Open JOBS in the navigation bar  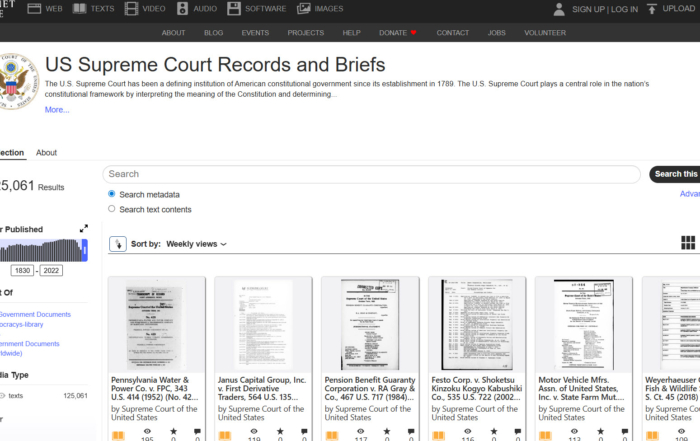pos(496,33)
